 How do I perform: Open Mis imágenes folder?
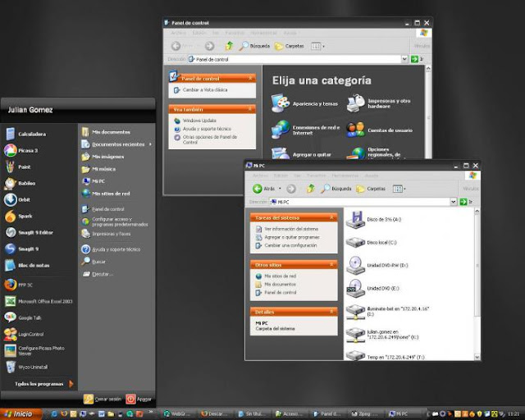click(103, 157)
